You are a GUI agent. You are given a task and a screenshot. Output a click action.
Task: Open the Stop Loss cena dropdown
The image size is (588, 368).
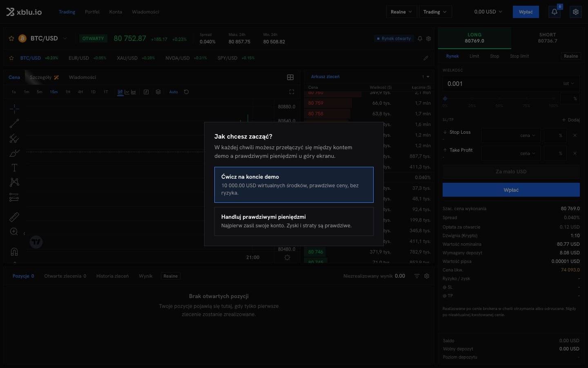(x=528, y=135)
